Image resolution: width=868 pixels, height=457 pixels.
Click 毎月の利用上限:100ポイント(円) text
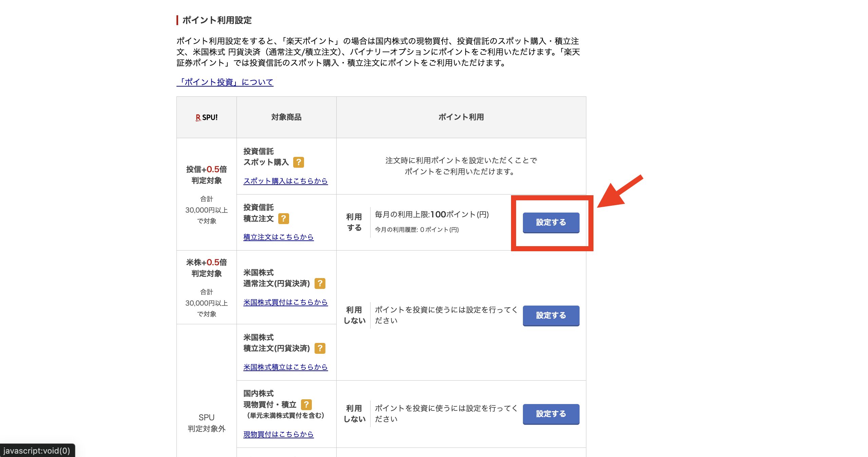[x=432, y=215]
